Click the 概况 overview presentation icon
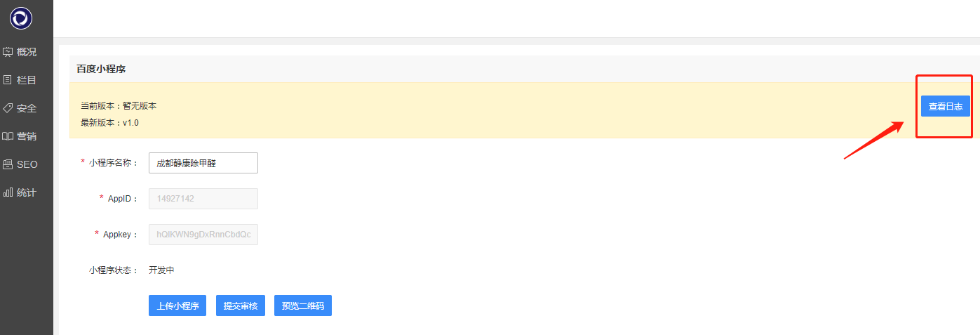Viewport: 980px width, 335px height. tap(8, 52)
